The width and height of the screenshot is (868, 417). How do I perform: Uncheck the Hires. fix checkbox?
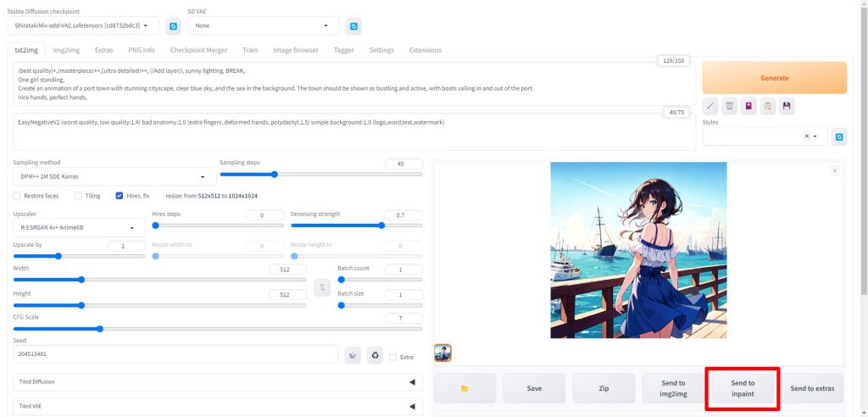[x=120, y=196]
